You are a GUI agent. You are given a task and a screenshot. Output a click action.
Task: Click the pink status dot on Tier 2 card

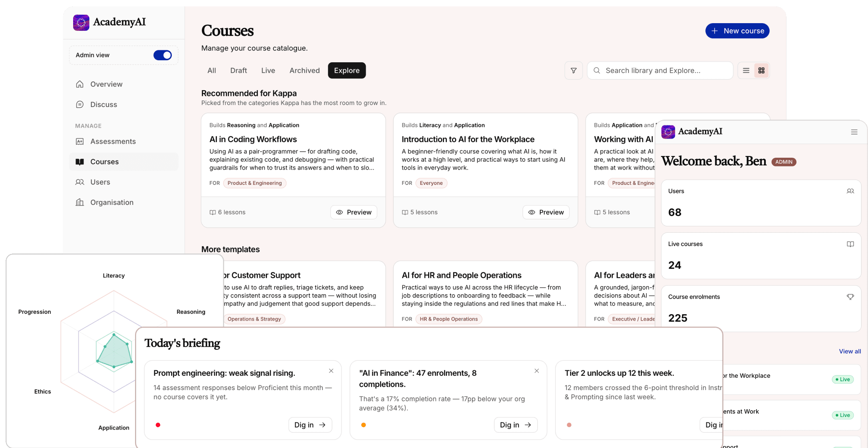569,425
